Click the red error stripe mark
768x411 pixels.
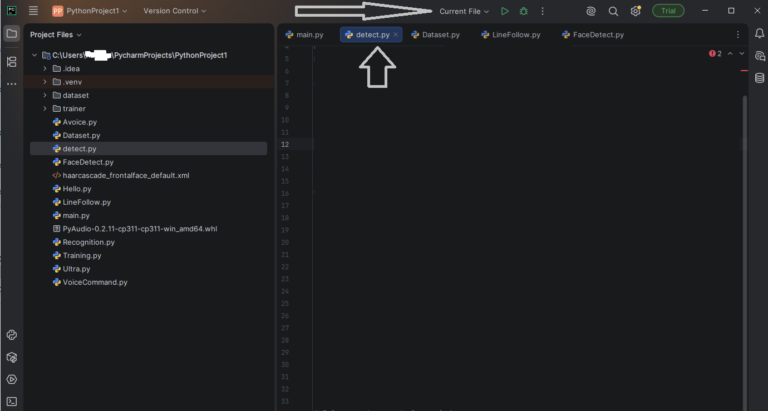pyautogui.click(x=744, y=71)
